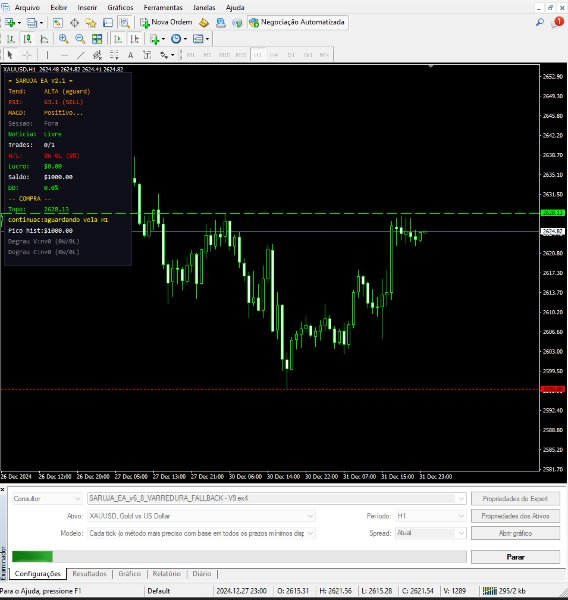Viewport: 568px width, 600px height.
Task: Open the Navigator star-folder icon
Action: point(91,23)
